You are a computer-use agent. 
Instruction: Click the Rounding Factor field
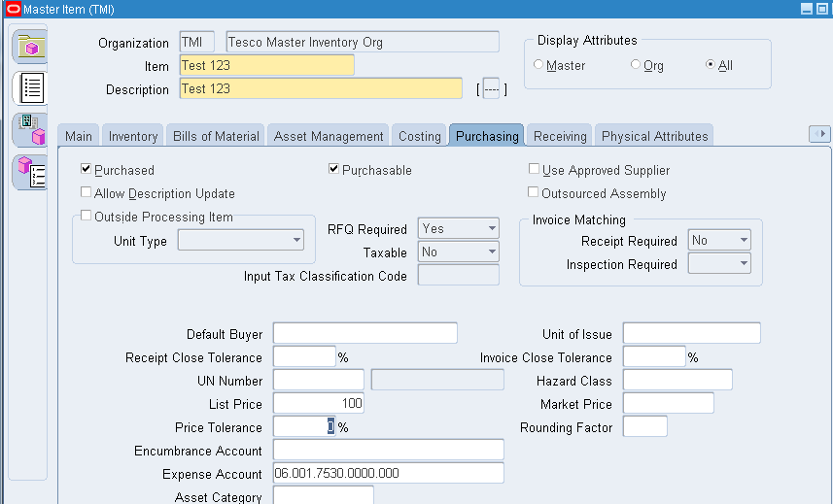click(645, 426)
